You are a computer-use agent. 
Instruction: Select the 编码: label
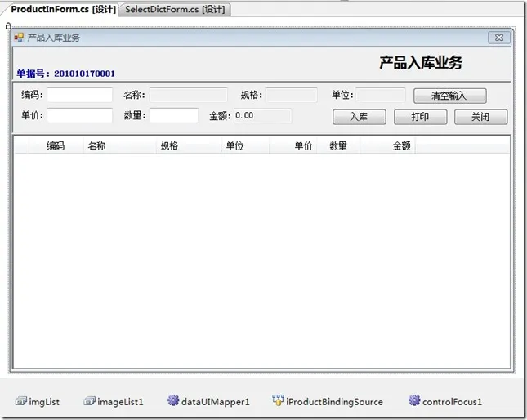pyautogui.click(x=32, y=95)
